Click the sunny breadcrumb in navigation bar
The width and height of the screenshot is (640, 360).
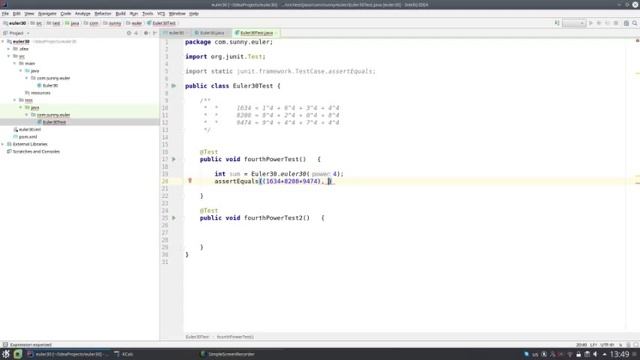tap(112, 23)
